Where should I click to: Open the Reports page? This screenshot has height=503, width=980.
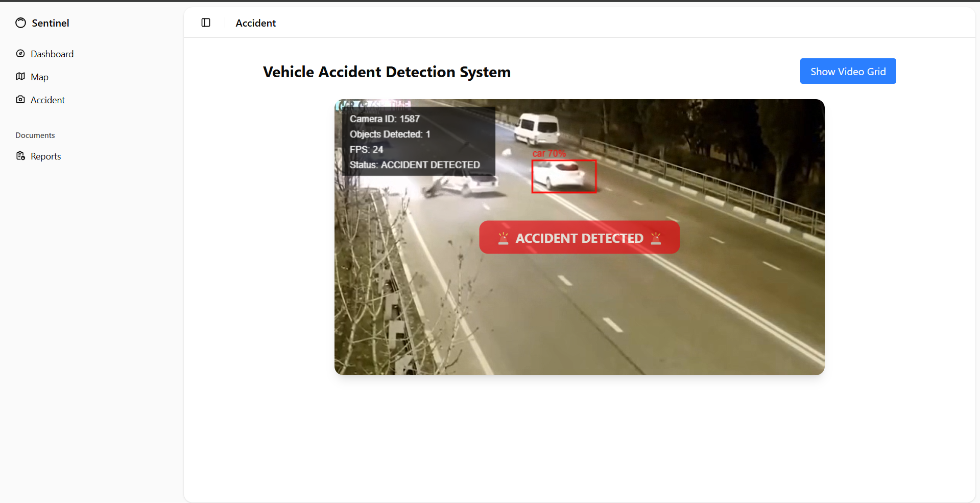[45, 155]
